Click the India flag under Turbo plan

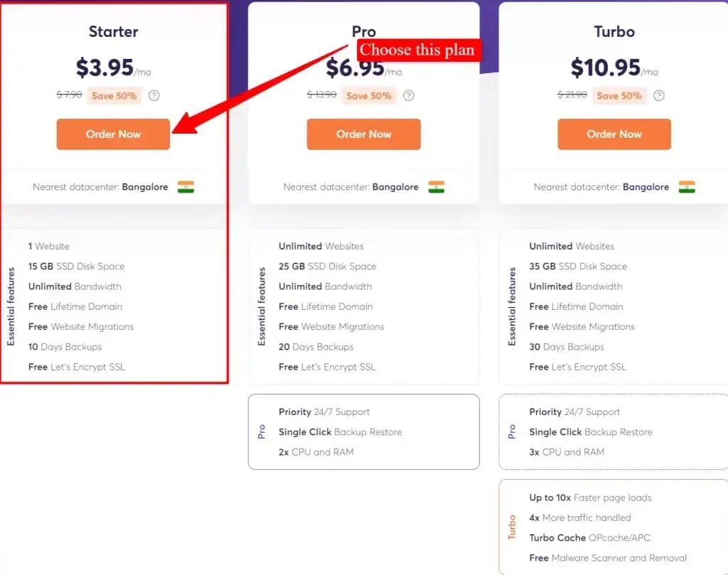(687, 187)
